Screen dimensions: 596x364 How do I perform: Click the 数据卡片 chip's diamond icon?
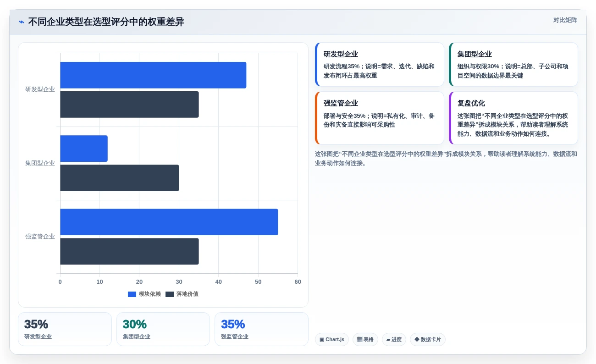click(417, 339)
